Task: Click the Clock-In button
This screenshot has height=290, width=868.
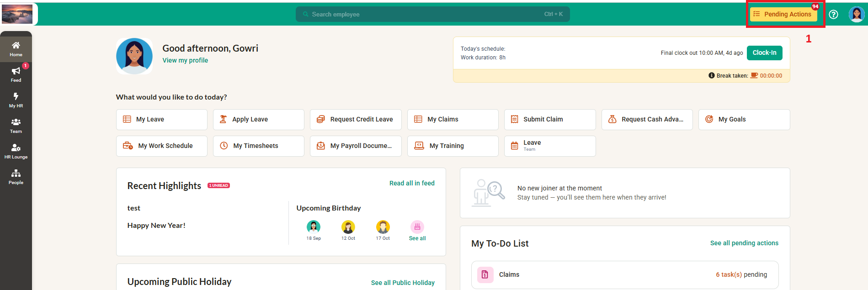Action: coord(764,53)
